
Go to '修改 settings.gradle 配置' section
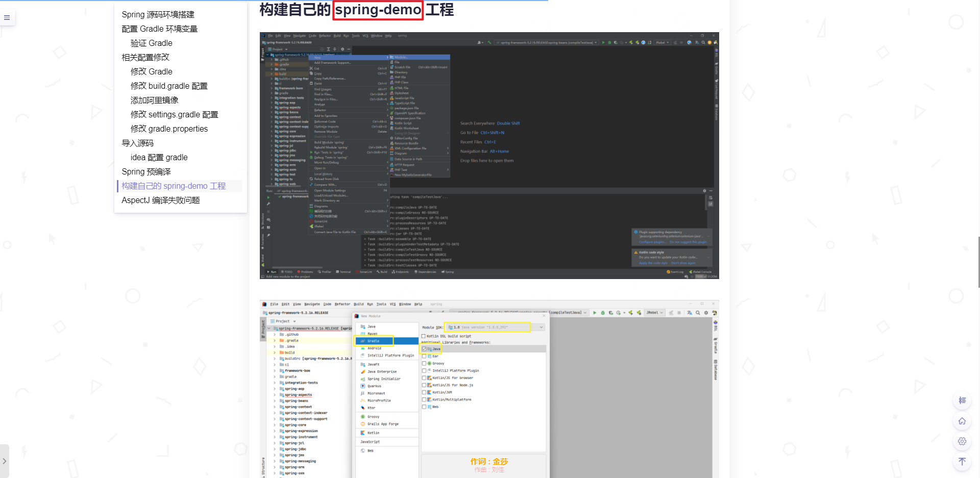(x=174, y=114)
